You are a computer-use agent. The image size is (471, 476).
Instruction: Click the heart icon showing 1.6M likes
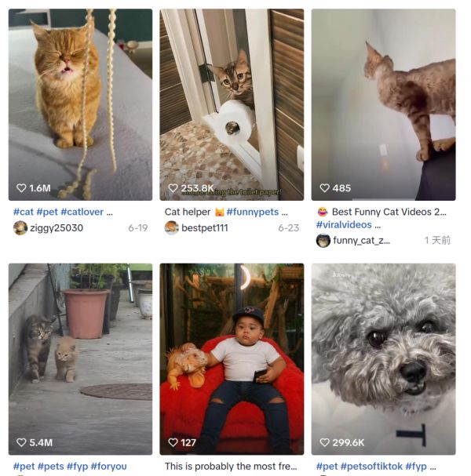pos(21,188)
